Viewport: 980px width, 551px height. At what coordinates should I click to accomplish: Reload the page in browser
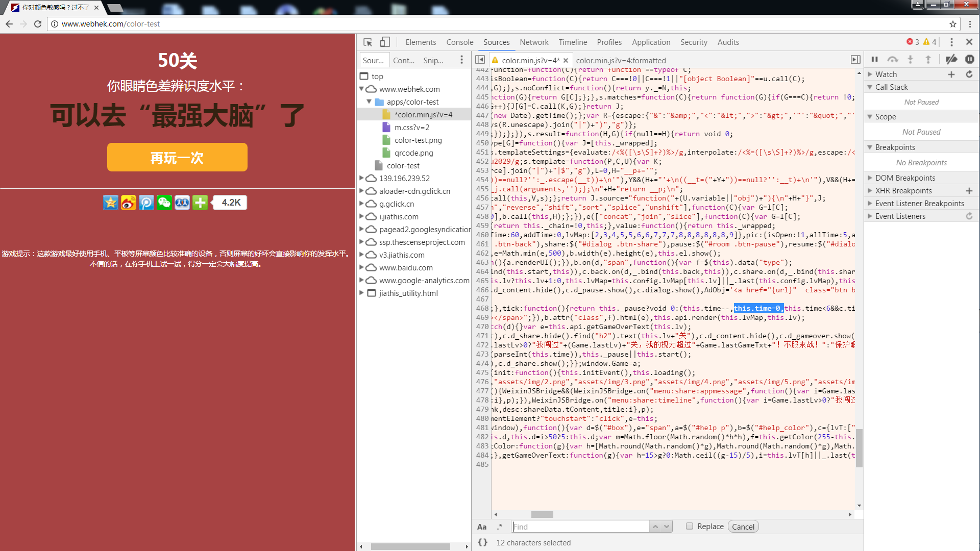[x=38, y=24]
